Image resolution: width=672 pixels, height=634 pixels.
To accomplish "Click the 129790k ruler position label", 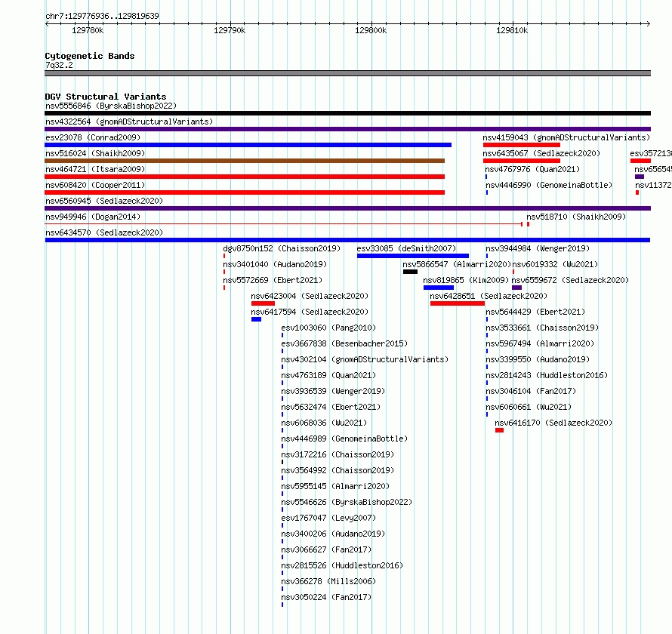I will click(230, 30).
